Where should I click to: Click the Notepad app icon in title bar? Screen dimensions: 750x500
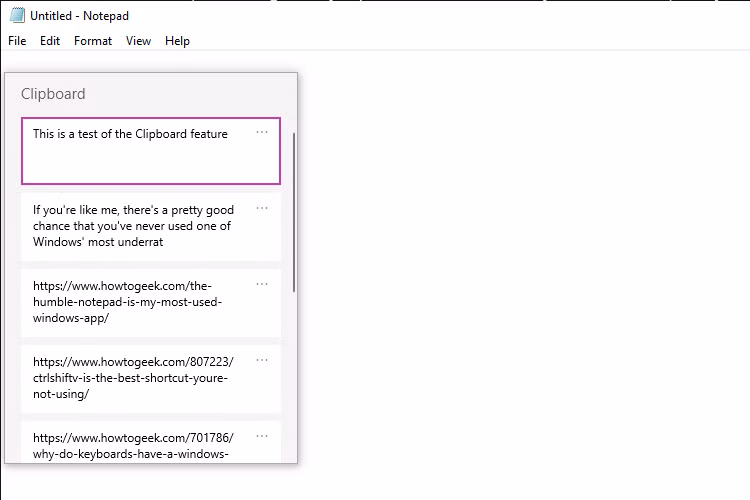pyautogui.click(x=17, y=16)
